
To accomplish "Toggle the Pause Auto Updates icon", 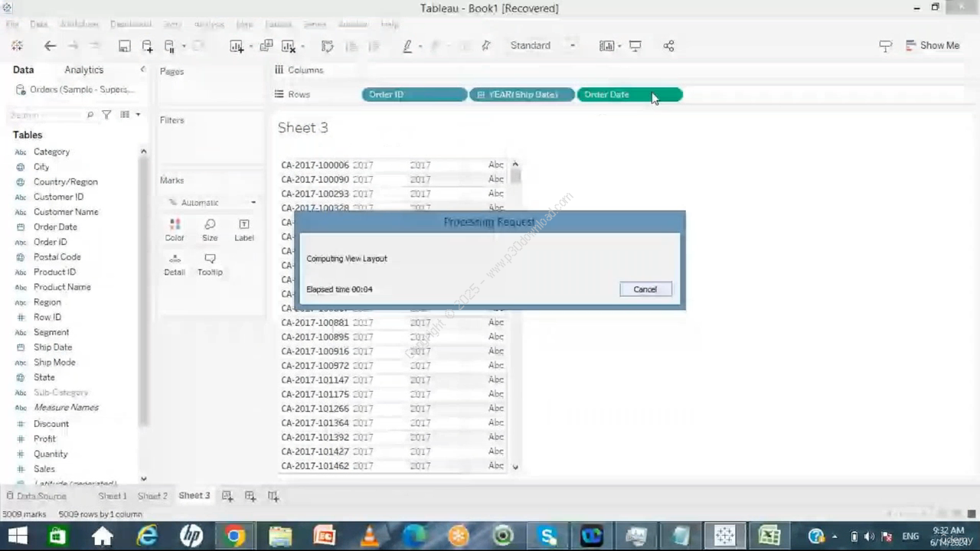I will [170, 46].
